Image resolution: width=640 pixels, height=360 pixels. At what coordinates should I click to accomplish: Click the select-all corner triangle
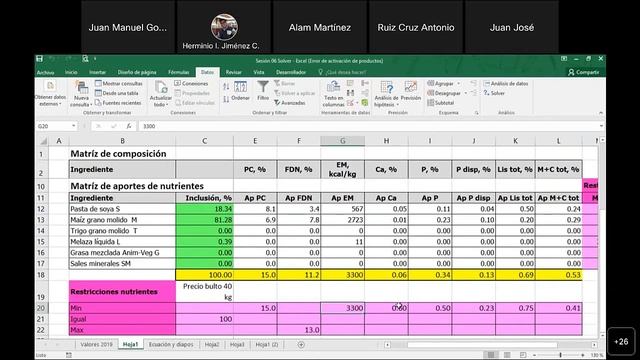tap(43, 141)
